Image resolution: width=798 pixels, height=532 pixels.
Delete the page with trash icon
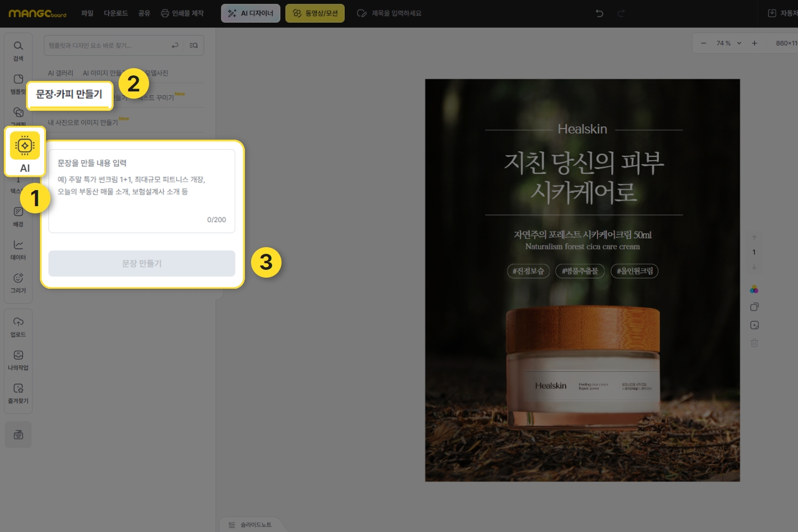[754, 343]
